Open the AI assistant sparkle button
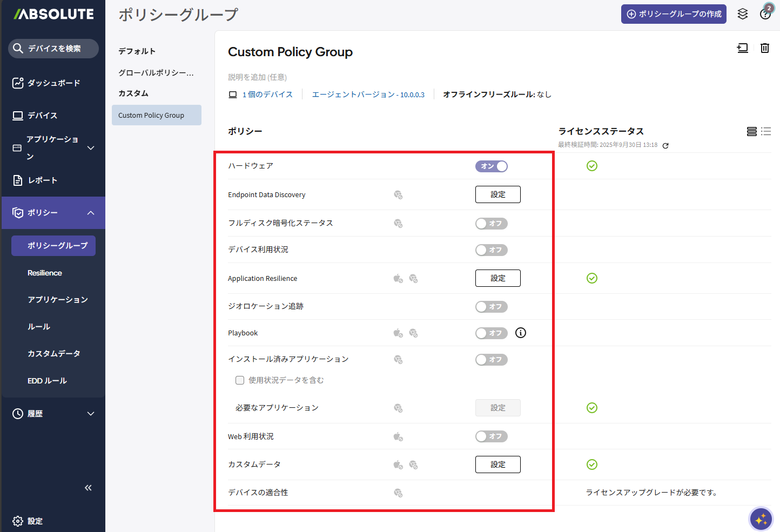780x532 pixels. pyautogui.click(x=761, y=519)
